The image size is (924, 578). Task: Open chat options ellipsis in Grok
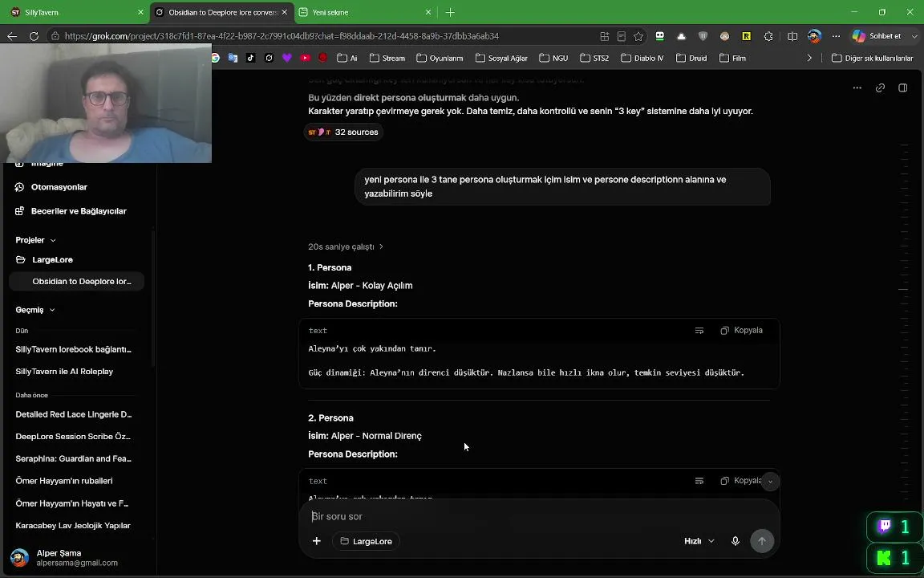pyautogui.click(x=857, y=88)
